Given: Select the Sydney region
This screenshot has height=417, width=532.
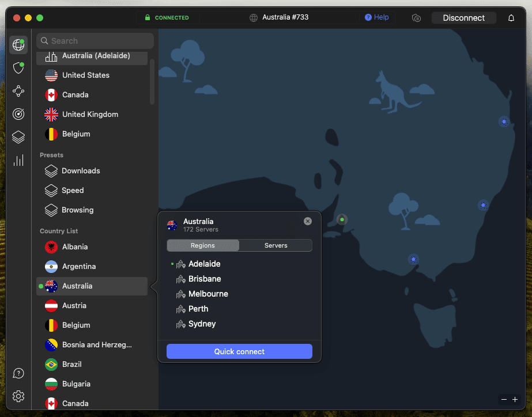Looking at the screenshot, I should 202,324.
